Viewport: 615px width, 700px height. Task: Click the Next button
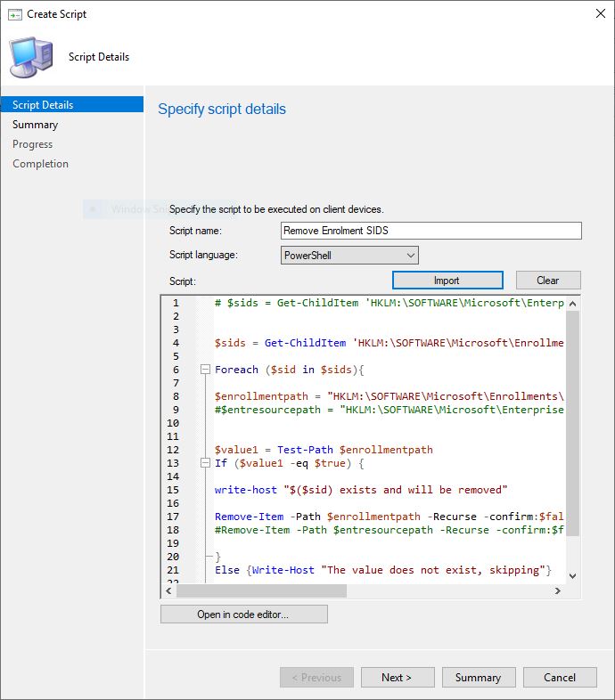click(397, 678)
